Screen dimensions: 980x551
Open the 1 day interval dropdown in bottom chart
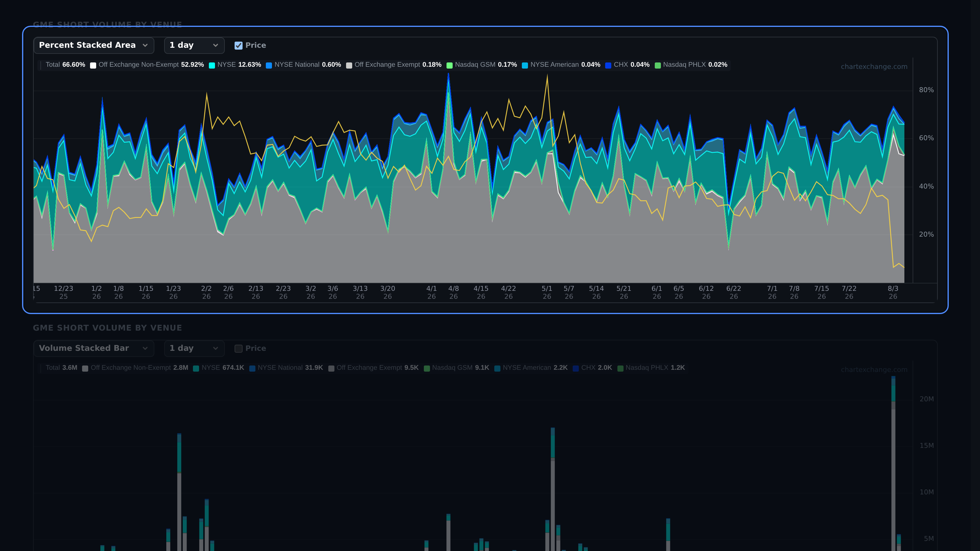194,348
